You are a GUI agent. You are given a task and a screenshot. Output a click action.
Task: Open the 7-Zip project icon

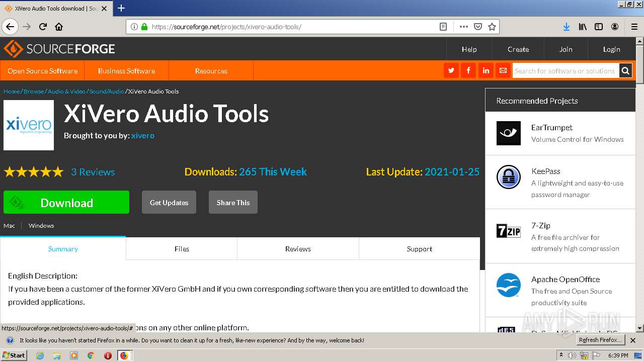click(509, 231)
